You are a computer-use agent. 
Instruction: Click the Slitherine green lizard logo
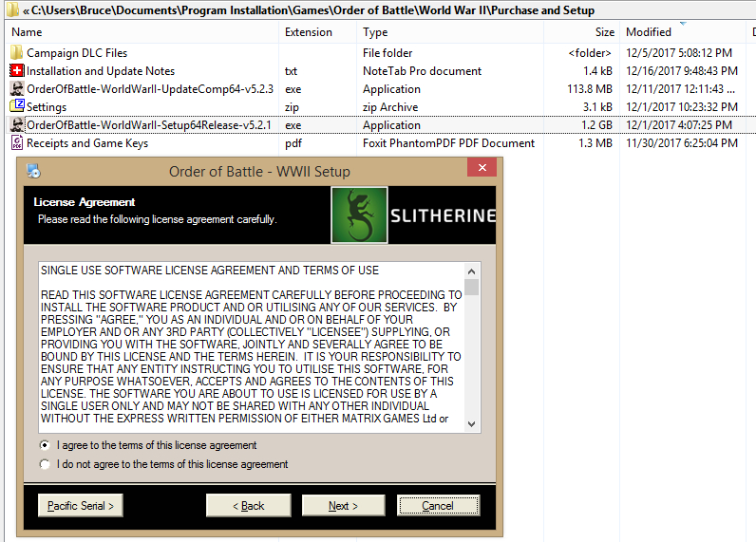click(359, 215)
